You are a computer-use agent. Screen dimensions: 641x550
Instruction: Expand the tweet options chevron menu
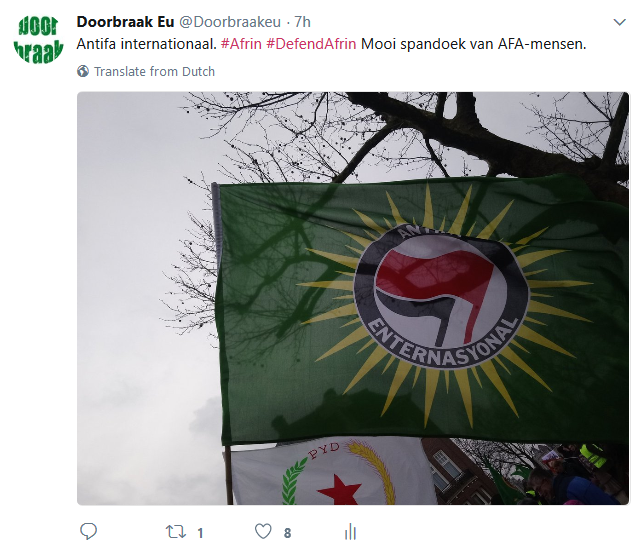(x=620, y=22)
